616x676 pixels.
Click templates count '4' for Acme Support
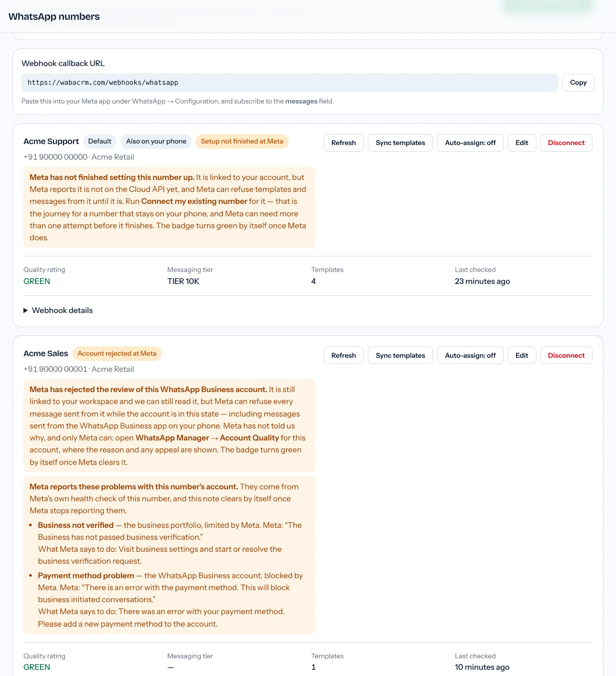pyautogui.click(x=313, y=281)
